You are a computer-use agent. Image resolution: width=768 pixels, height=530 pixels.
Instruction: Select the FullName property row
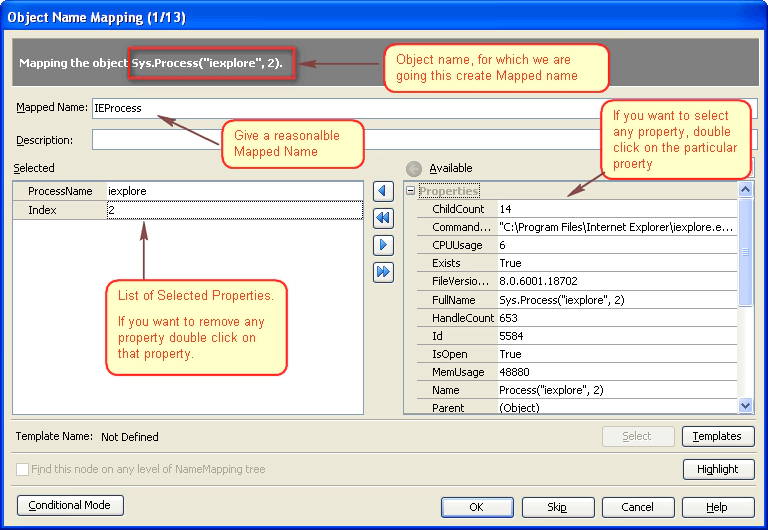pos(456,300)
